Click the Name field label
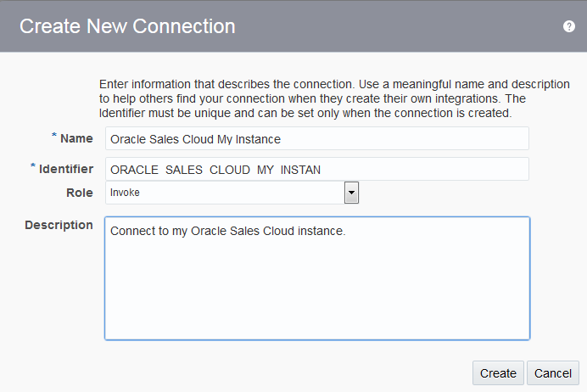 pyautogui.click(x=76, y=138)
